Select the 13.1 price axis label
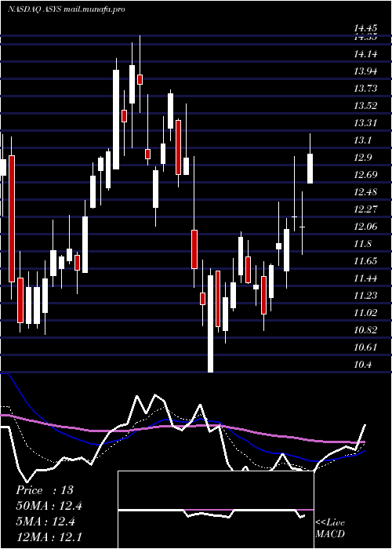 363,140
